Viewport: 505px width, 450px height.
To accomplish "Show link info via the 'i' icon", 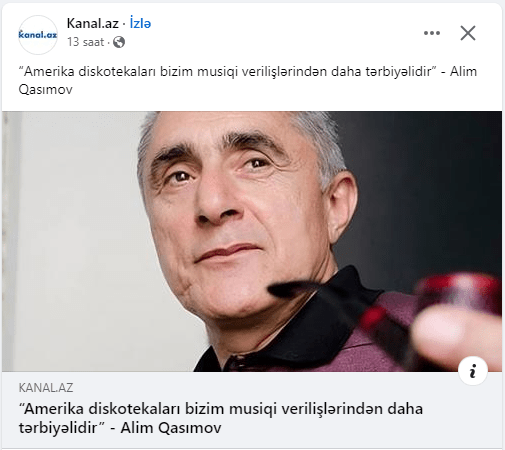I will click(473, 371).
